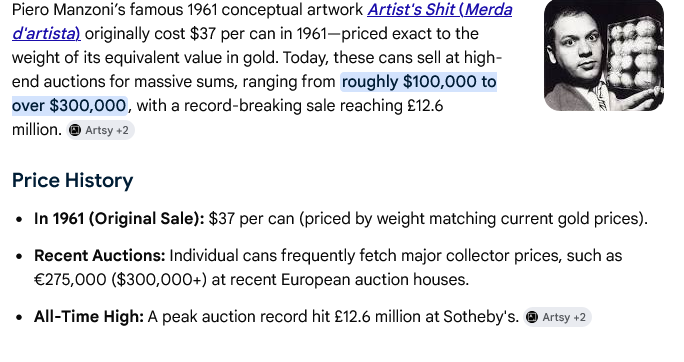Click '£12.6 million at Sotheby's' in the list

pos(427,317)
